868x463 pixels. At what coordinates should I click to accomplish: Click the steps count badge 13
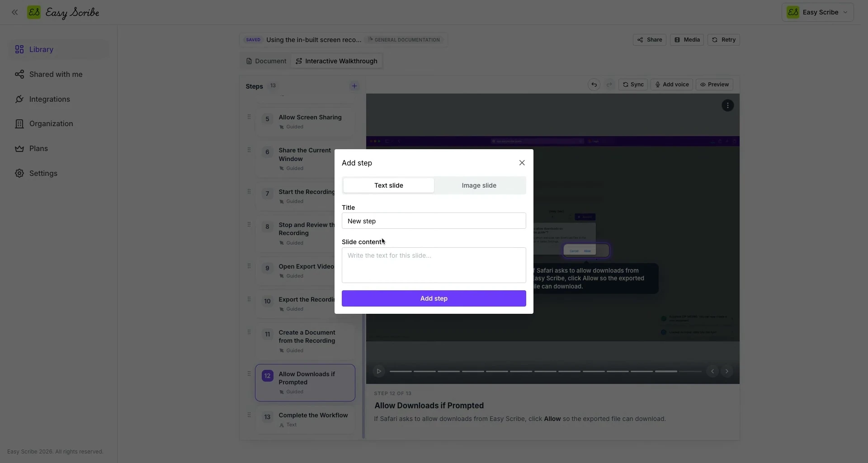pyautogui.click(x=273, y=85)
